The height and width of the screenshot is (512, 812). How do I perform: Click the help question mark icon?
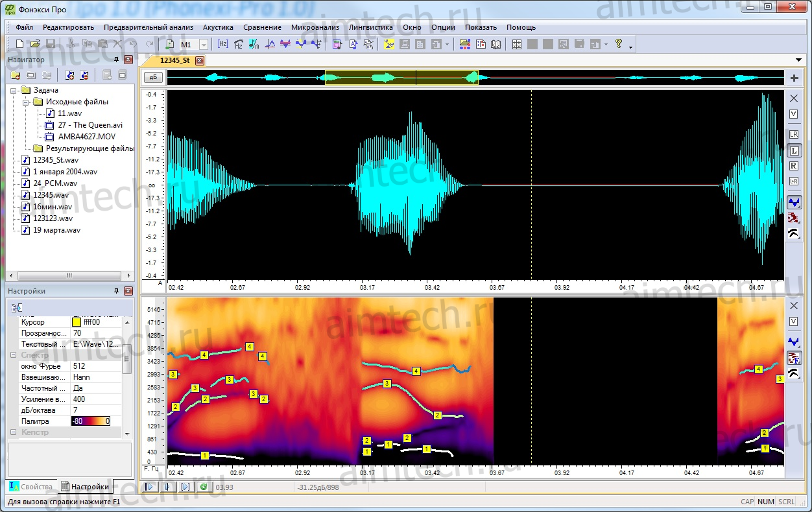[x=618, y=44]
